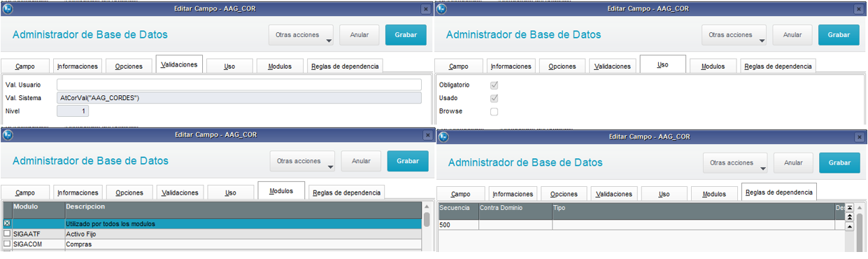Open Otras acciones dropdown in window showing Obligatorio
868x259 pixels.
point(734,35)
